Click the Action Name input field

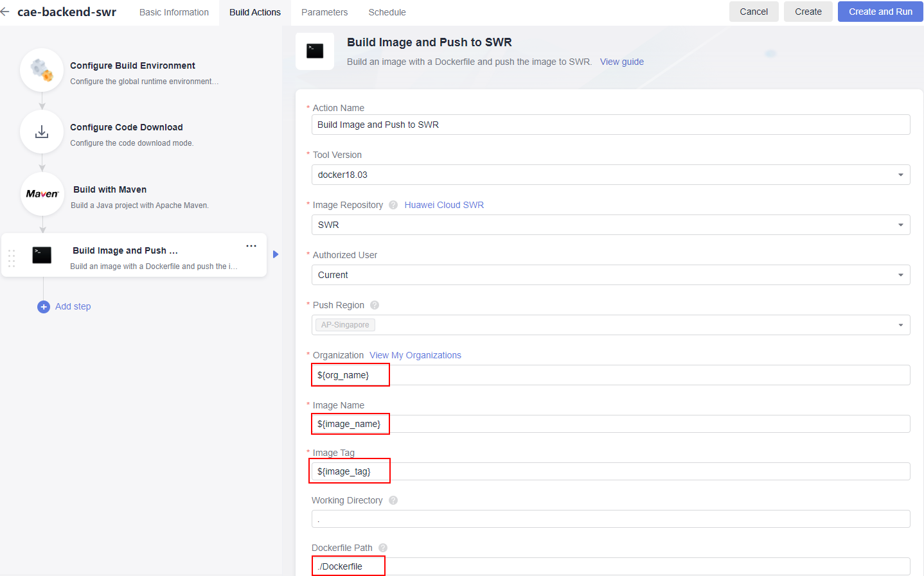(610, 125)
